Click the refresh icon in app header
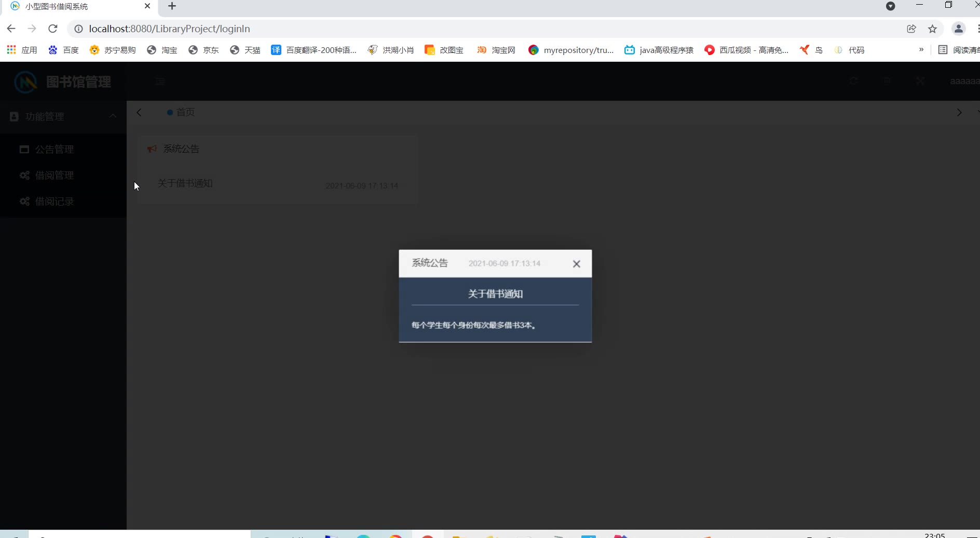This screenshot has height=538, width=980. pos(854,81)
